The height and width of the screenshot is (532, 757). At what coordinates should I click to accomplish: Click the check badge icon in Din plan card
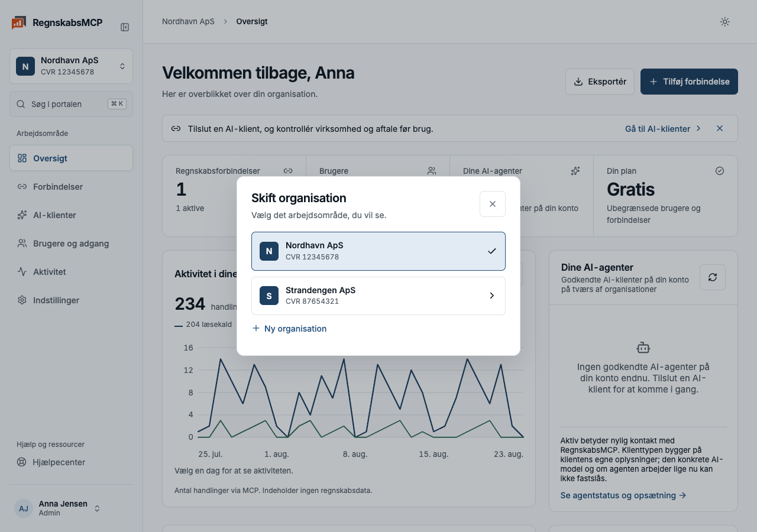pyautogui.click(x=720, y=171)
